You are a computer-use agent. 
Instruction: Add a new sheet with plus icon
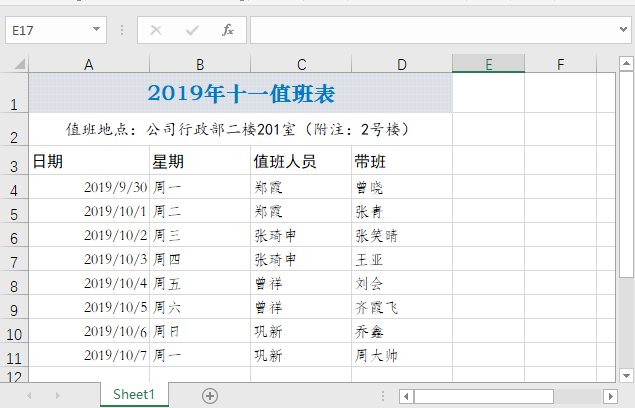click(210, 395)
